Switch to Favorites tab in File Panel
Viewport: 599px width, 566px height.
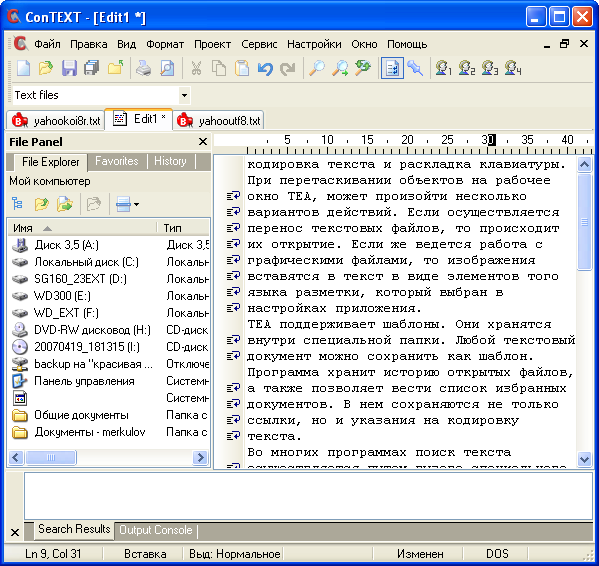117,161
